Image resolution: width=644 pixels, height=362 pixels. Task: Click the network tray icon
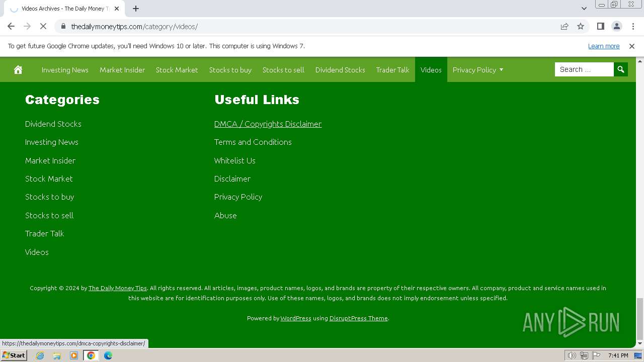point(584,355)
